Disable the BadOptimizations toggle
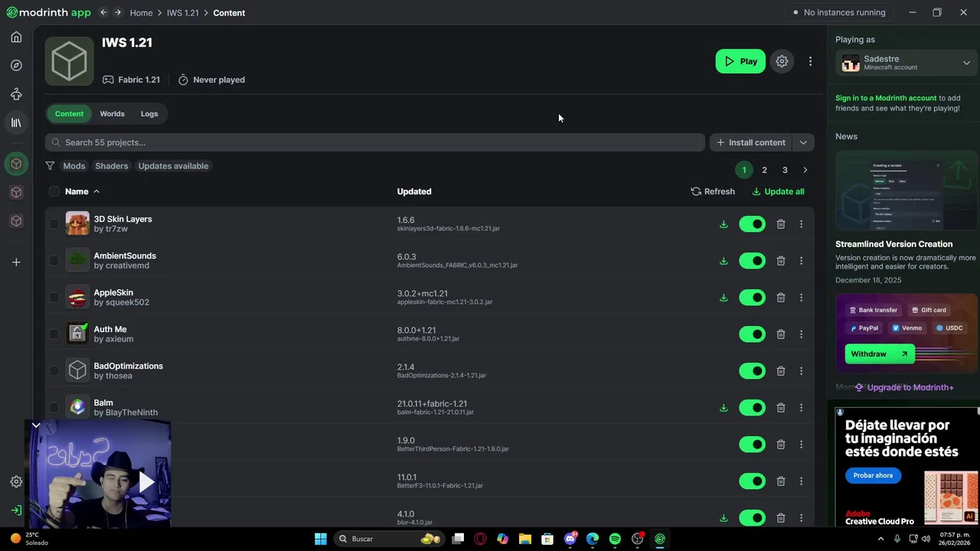Screen dimensions: 980x551 [x=752, y=371]
